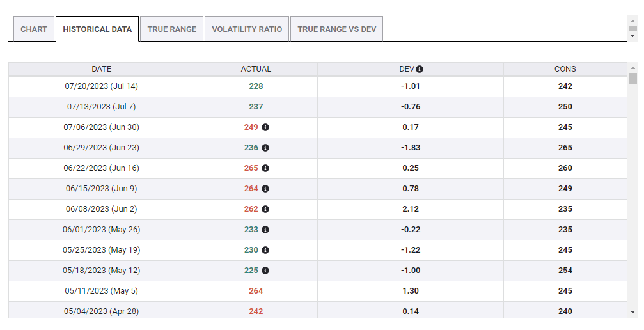This screenshot has height=330, width=644.
Task: Click info icon beside actual value 225
Action: coord(265,271)
